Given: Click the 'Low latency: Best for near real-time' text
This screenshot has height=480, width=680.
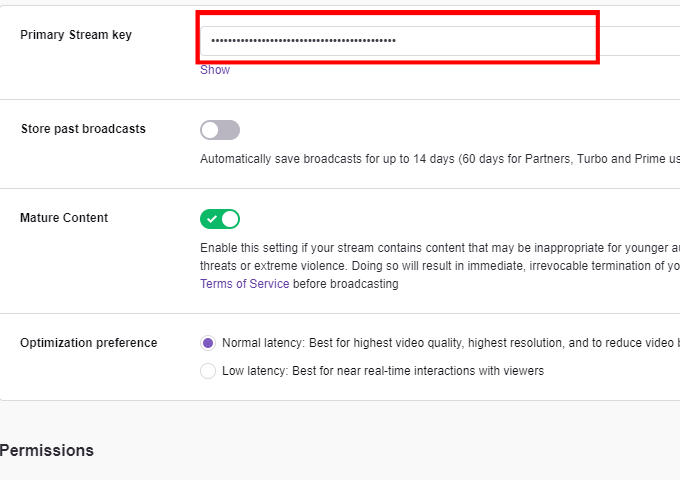Looking at the screenshot, I should 383,371.
